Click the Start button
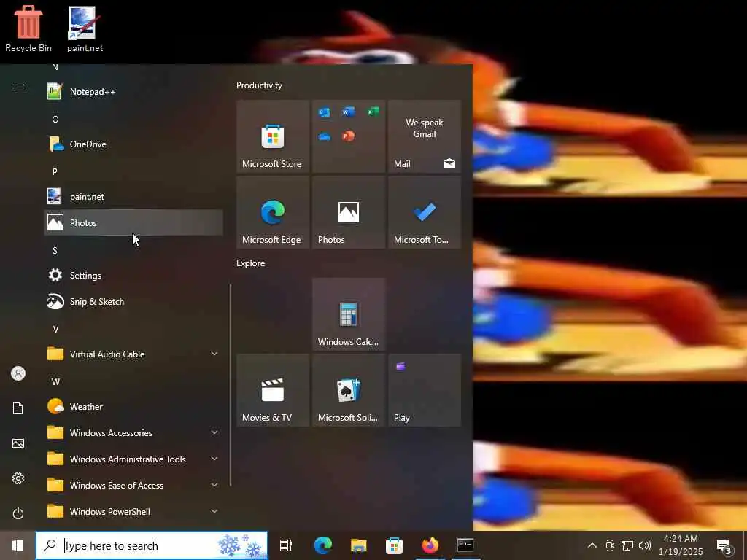Screen dimensions: 747x560 [x=18, y=545]
